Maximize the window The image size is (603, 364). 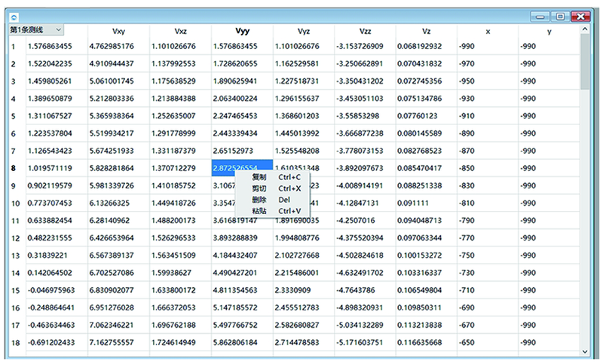click(x=560, y=15)
